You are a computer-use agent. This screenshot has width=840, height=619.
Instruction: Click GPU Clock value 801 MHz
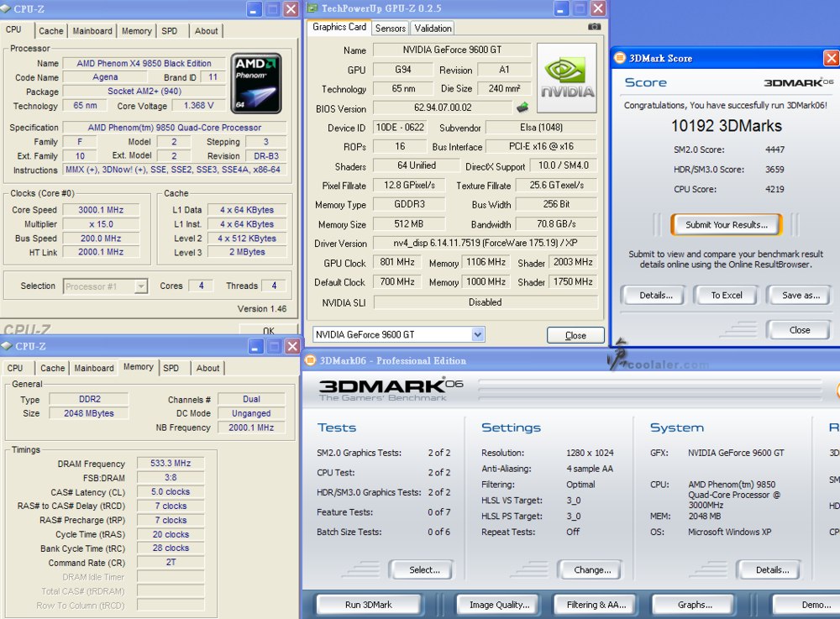point(397,262)
